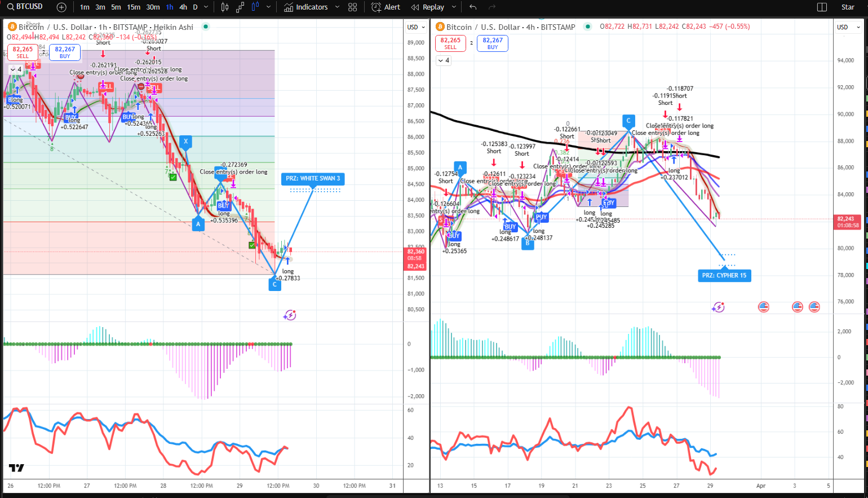The image size is (868, 498).
Task: Click the Star layout name button
Action: pos(848,7)
